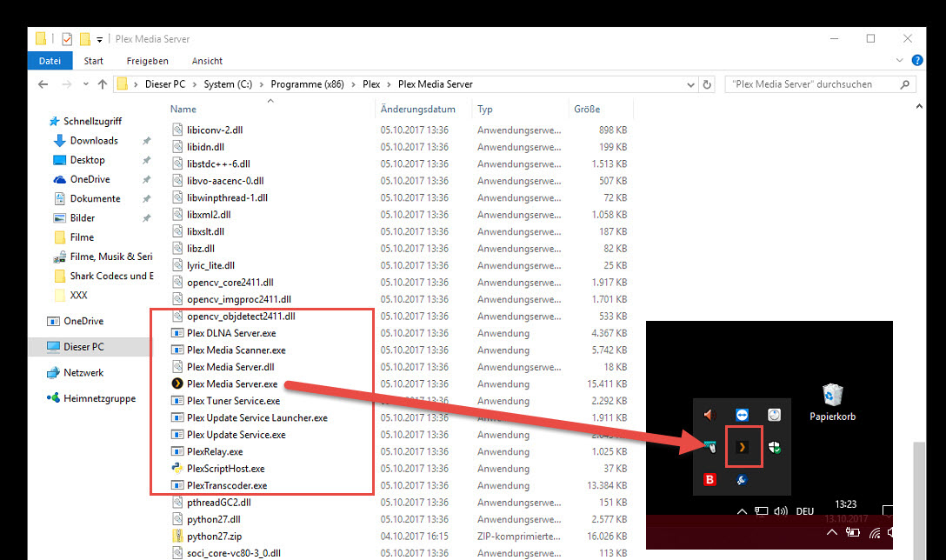This screenshot has height=560, width=946.
Task: Click Plex Media Server.exe orange icon
Action: click(x=177, y=383)
